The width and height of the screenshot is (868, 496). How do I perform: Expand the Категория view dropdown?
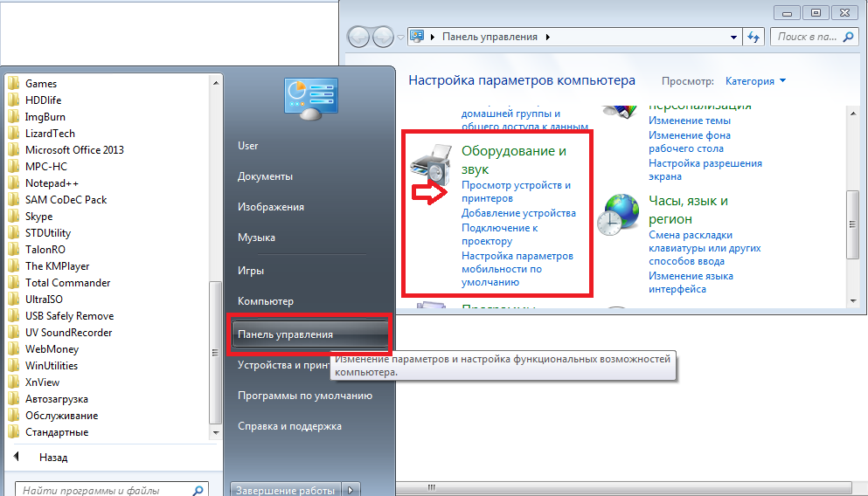[755, 81]
